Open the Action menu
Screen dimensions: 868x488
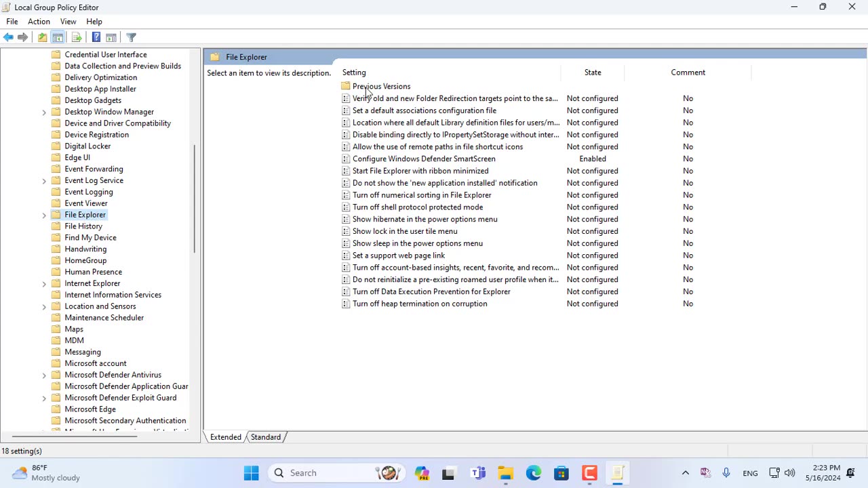click(x=39, y=22)
